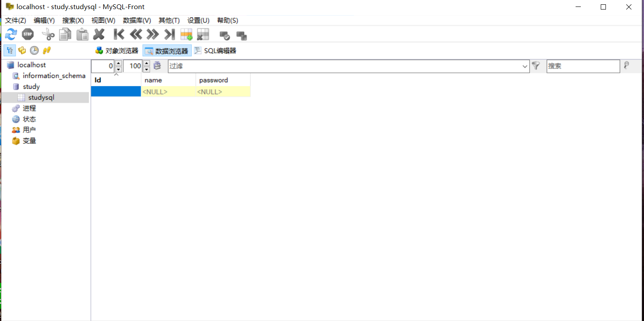Click the Copy documents icon
The width and height of the screenshot is (644, 321).
tap(65, 34)
